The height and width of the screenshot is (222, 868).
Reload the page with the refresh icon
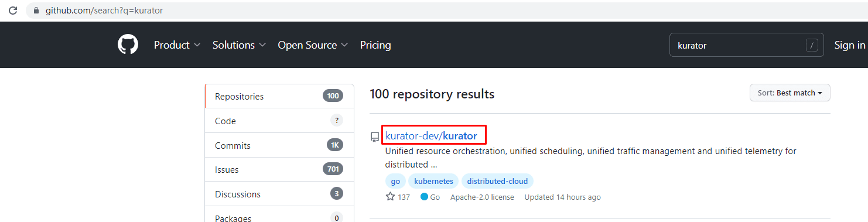[12, 11]
